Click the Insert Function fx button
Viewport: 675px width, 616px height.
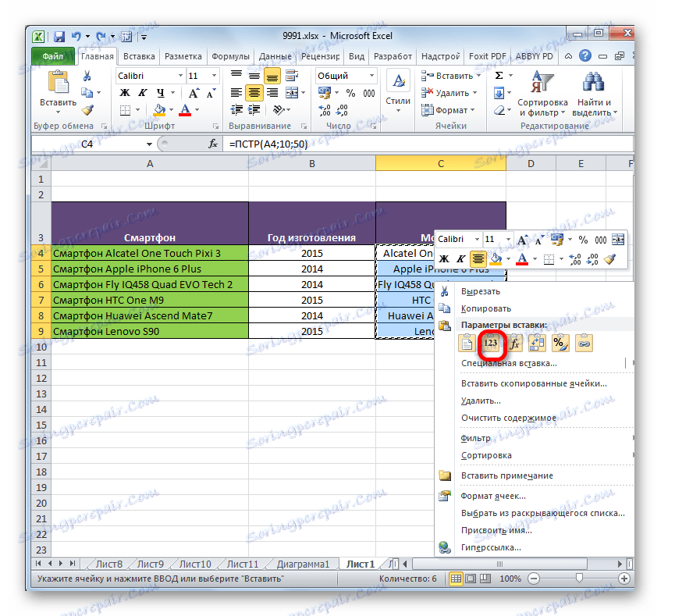tap(213, 144)
